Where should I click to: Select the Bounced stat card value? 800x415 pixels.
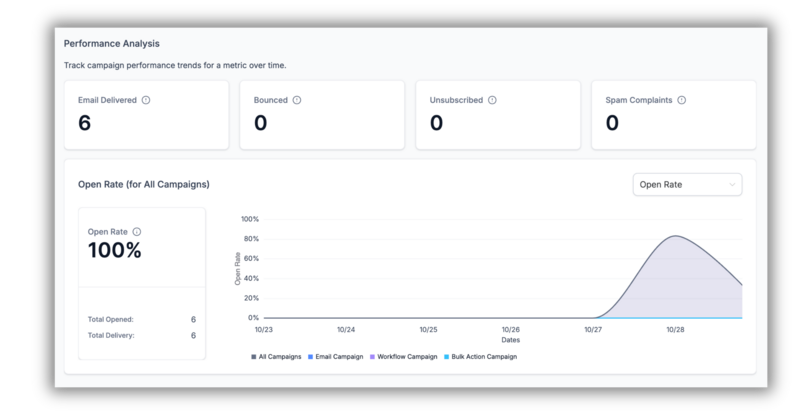tap(260, 123)
